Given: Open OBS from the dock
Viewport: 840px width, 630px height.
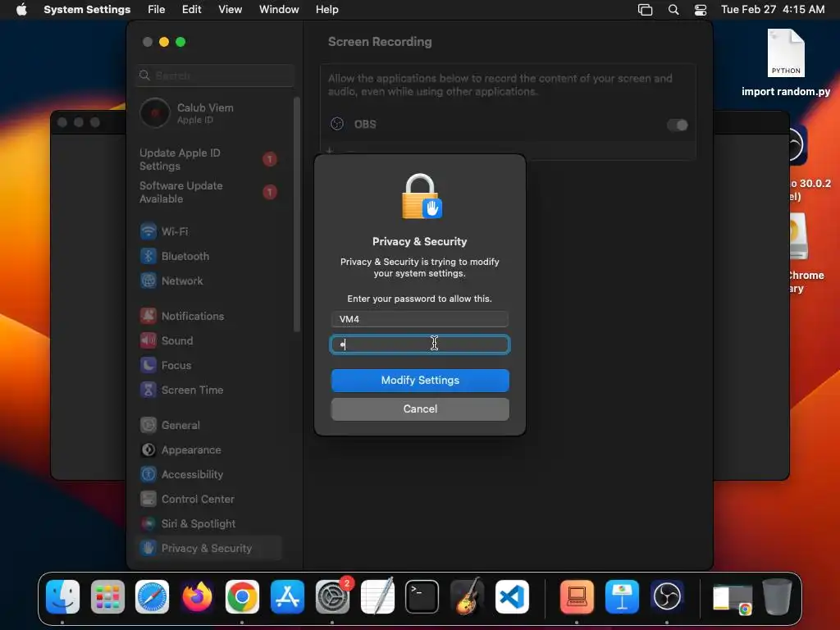Looking at the screenshot, I should (x=666, y=597).
